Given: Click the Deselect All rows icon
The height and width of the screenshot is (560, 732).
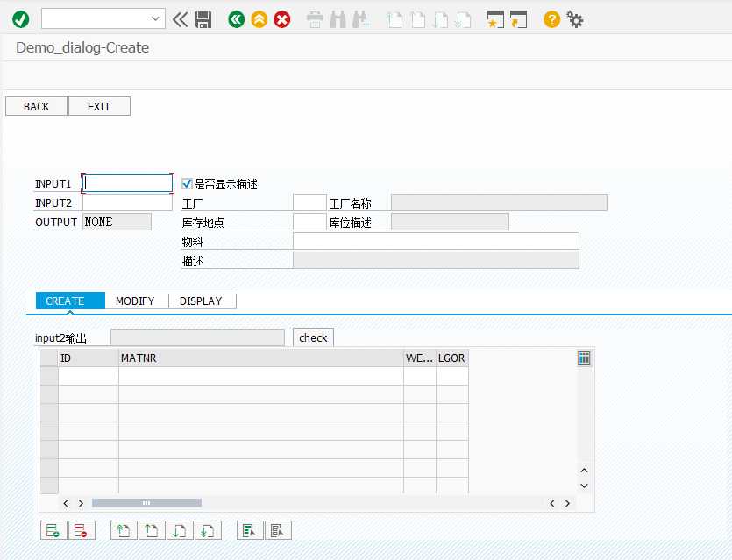Looking at the screenshot, I should 277,530.
